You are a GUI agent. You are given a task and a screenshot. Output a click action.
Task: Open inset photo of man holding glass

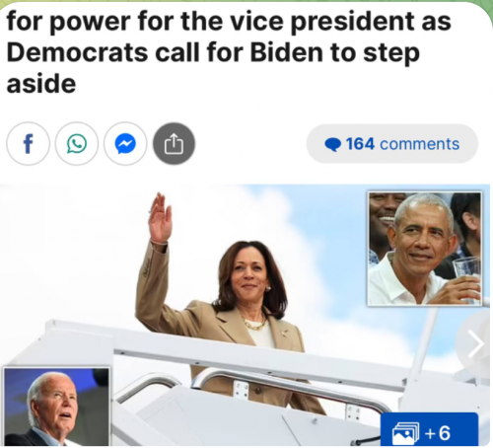425,249
